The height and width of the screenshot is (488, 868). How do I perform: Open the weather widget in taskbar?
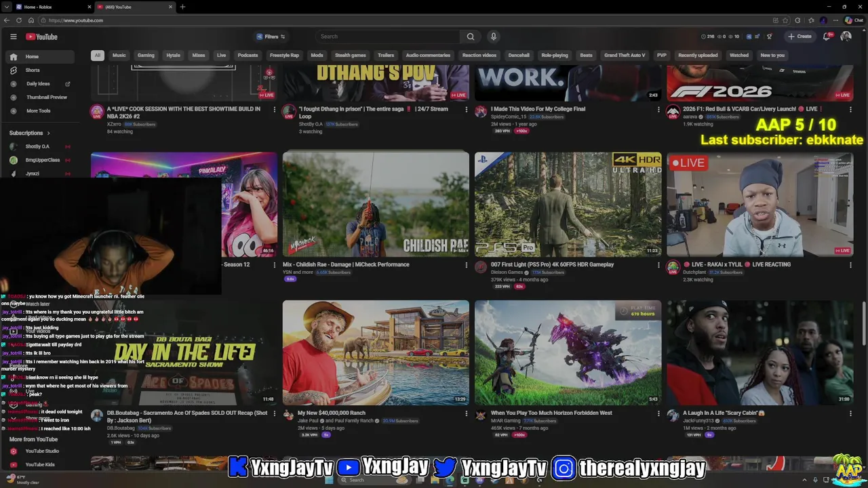point(23,480)
